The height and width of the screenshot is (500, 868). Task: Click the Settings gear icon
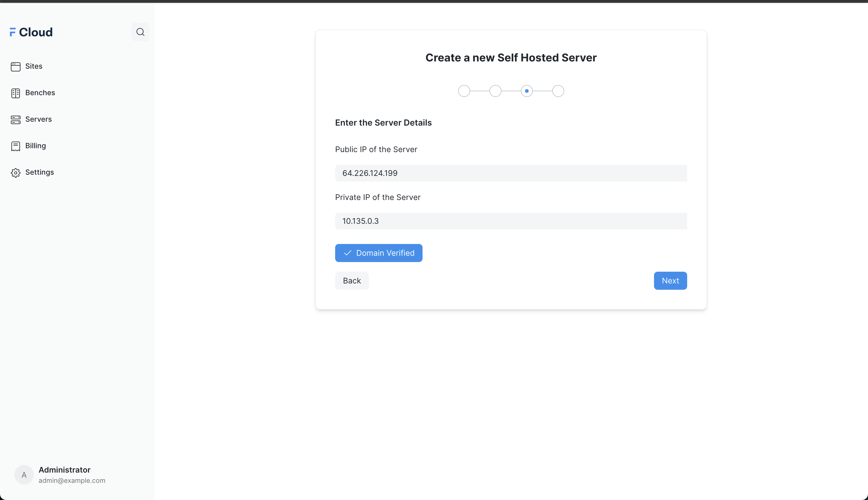15,173
